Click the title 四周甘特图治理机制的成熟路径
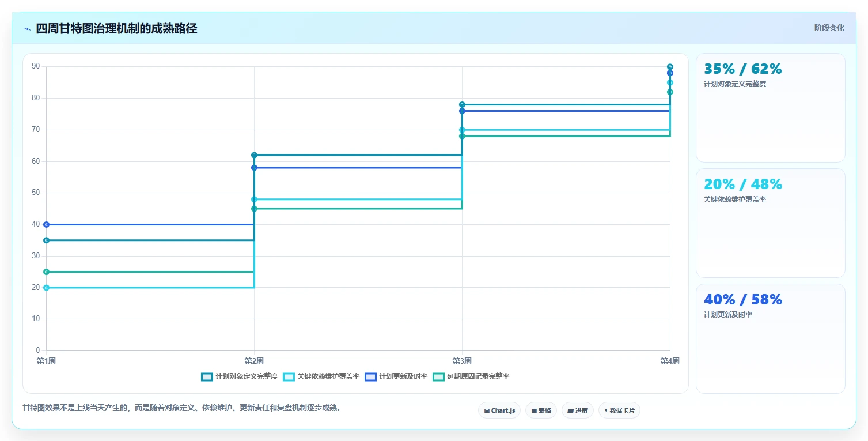This screenshot has height=441, width=868. tap(116, 29)
